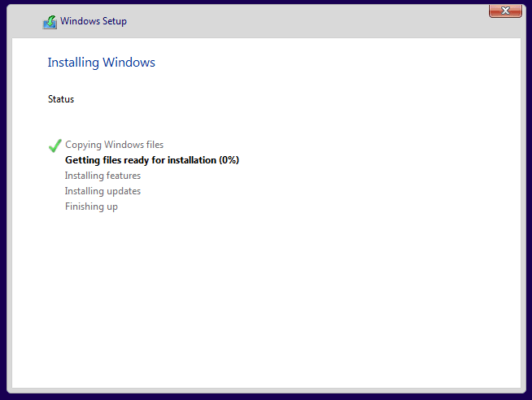
Task: Select the "Finishing up" step
Action: click(91, 207)
